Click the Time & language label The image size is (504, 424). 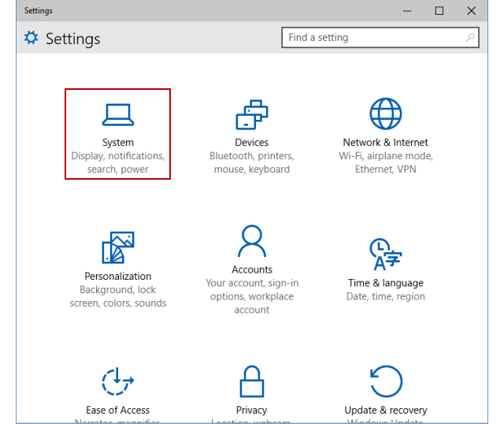pyautogui.click(x=386, y=283)
